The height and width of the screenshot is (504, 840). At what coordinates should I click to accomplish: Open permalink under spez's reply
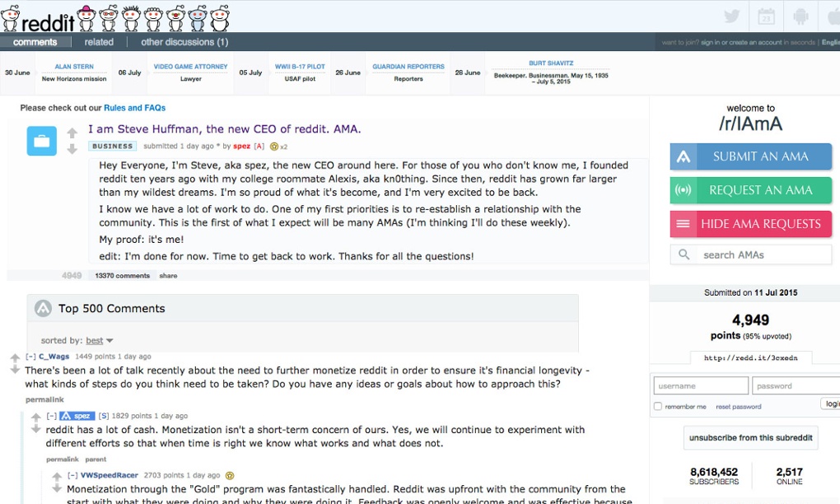coord(62,460)
